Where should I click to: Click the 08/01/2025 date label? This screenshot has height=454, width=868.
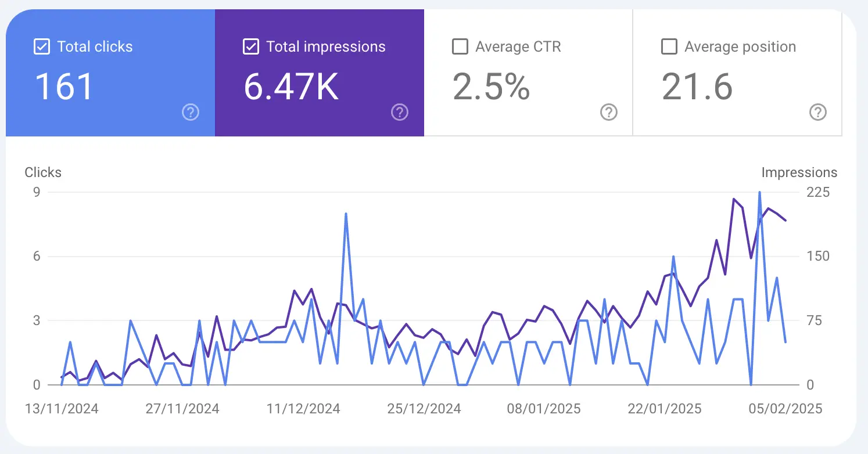click(x=544, y=409)
